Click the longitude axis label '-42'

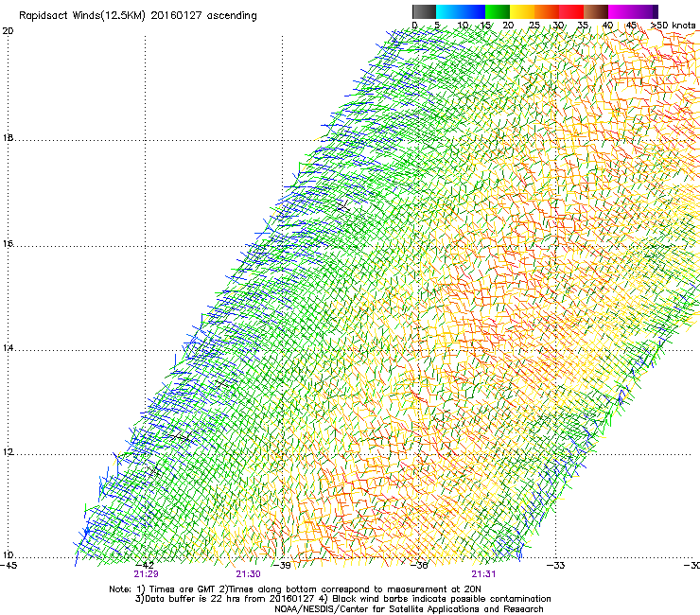coord(145,565)
